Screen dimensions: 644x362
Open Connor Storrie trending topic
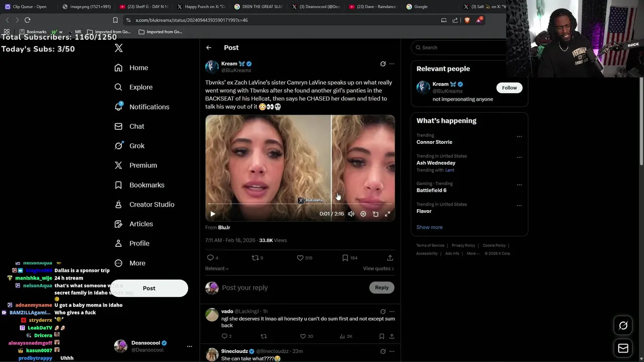click(x=434, y=142)
